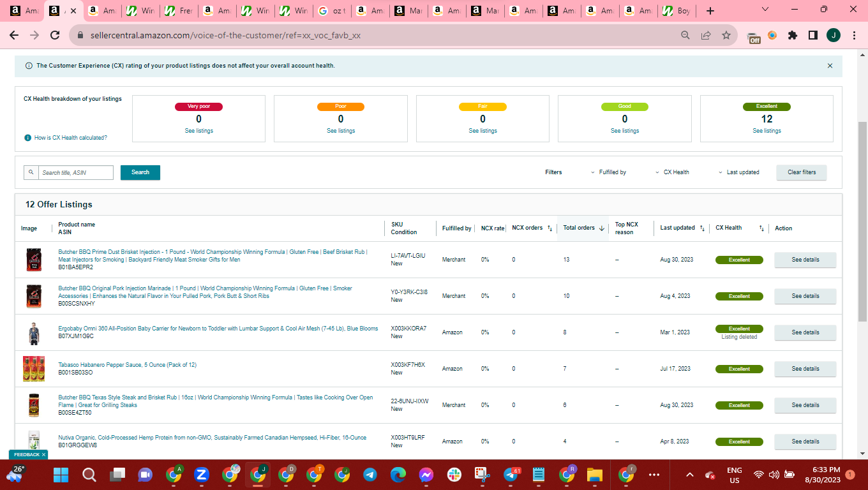The image size is (868, 490).
Task: See listings under Excellent
Action: click(767, 131)
